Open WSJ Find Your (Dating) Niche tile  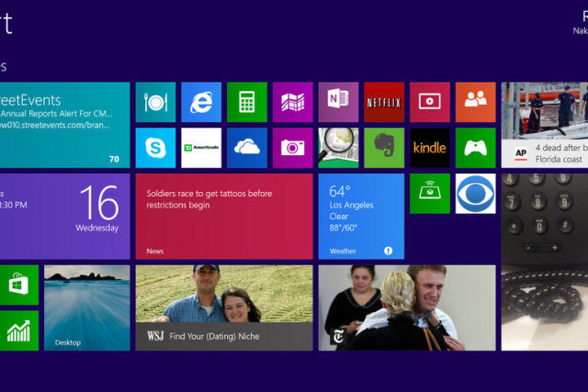tap(224, 308)
